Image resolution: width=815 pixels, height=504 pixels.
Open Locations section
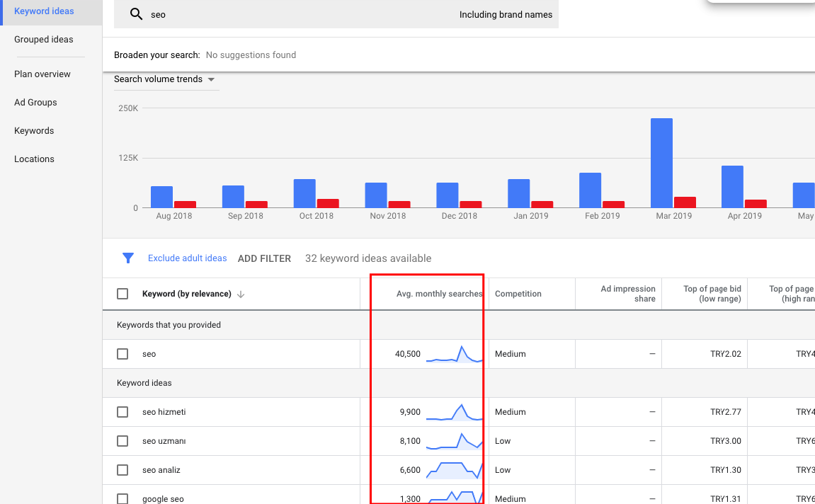pos(34,159)
